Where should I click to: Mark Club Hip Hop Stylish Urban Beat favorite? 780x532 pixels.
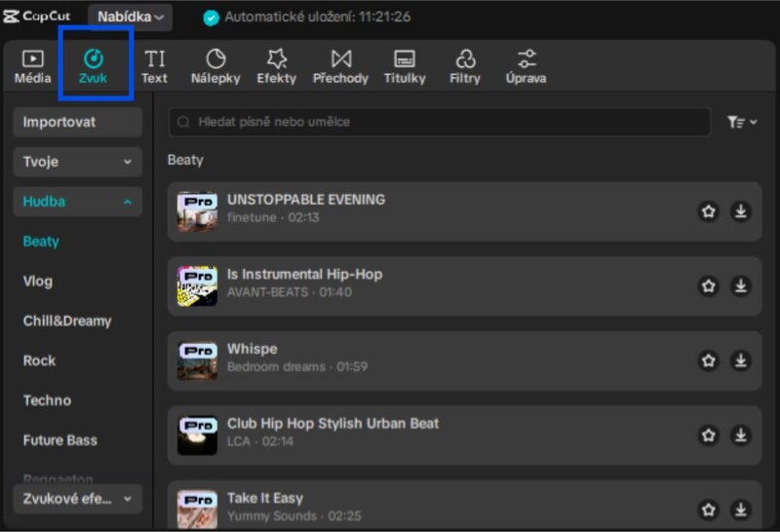click(709, 436)
